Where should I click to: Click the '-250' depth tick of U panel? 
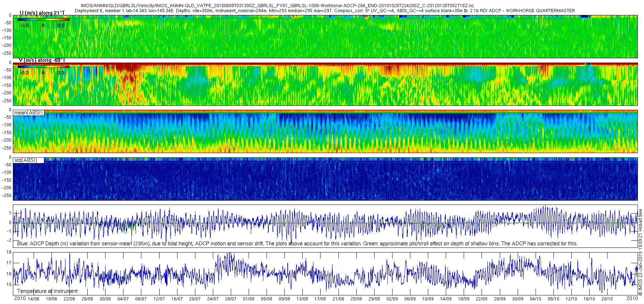[x=7, y=53]
